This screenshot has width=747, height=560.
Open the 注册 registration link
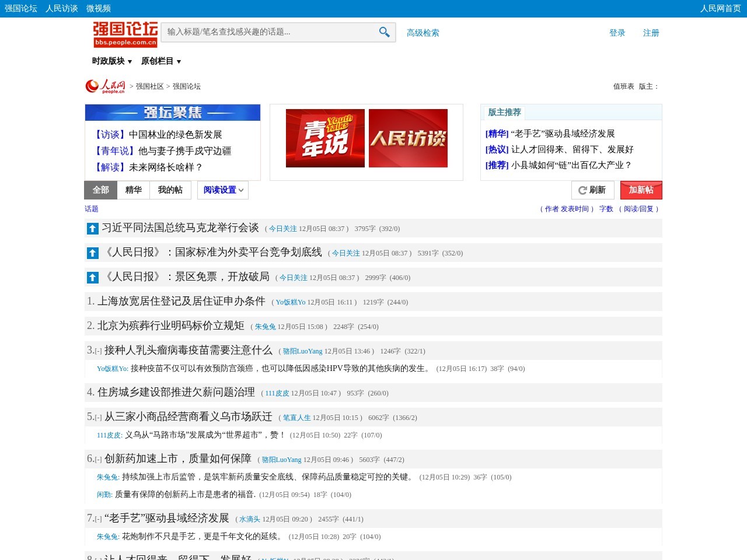[x=651, y=33]
